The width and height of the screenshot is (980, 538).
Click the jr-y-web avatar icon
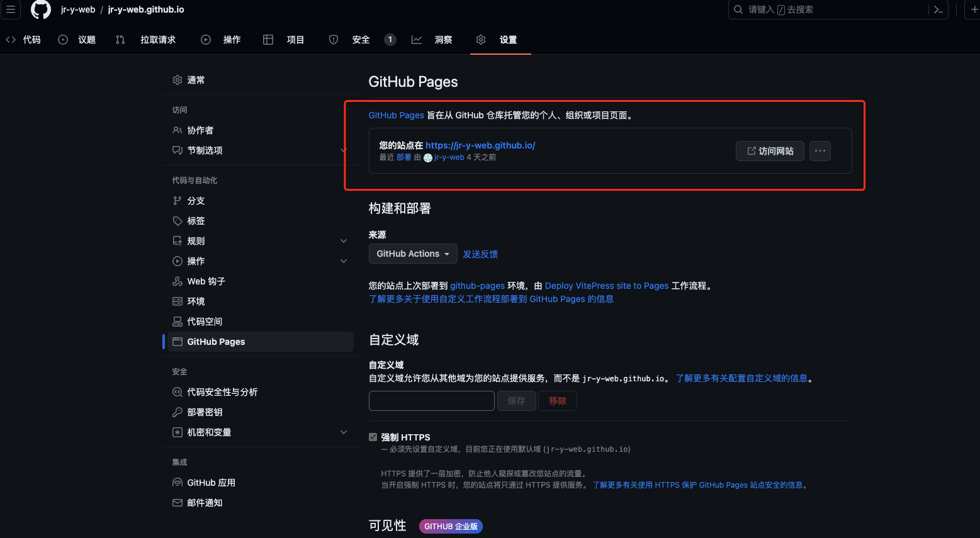[x=428, y=158]
